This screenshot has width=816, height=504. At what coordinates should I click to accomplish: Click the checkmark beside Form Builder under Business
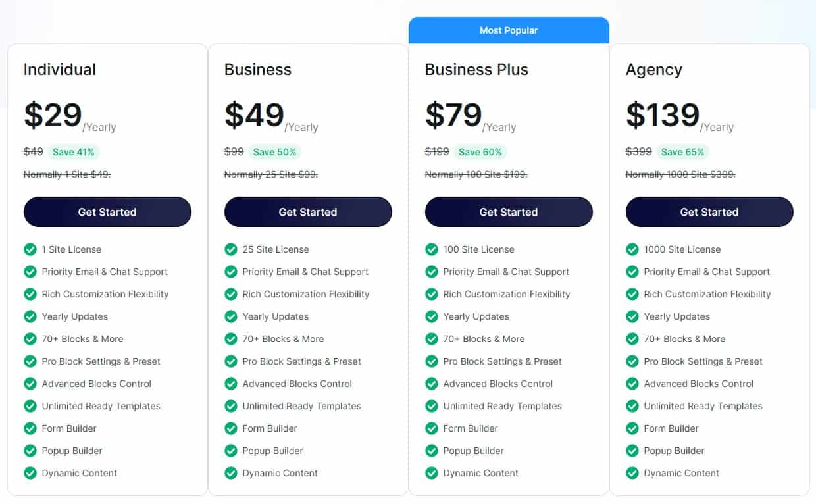point(231,428)
